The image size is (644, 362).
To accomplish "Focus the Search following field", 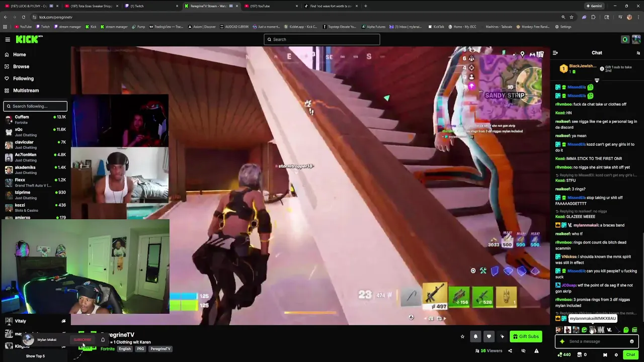I will coord(35,106).
